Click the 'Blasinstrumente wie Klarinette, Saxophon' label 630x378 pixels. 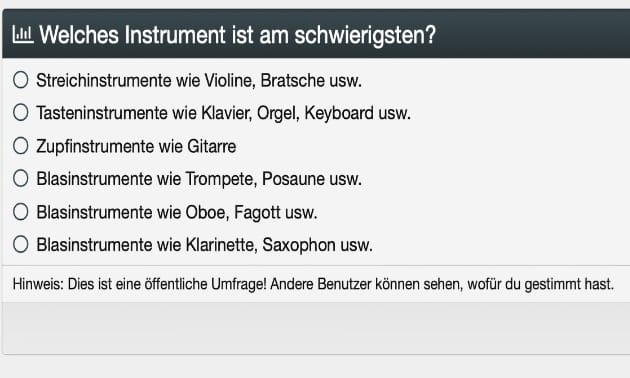205,245
